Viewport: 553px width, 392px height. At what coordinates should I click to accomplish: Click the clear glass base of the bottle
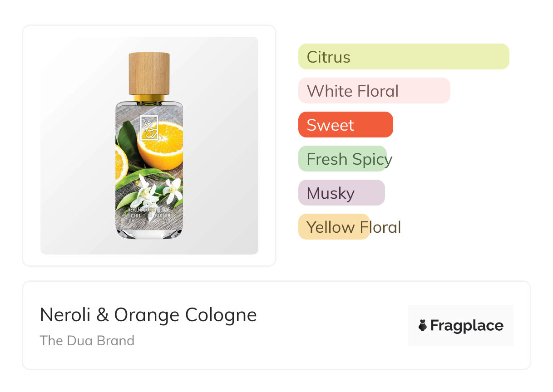pos(149,232)
